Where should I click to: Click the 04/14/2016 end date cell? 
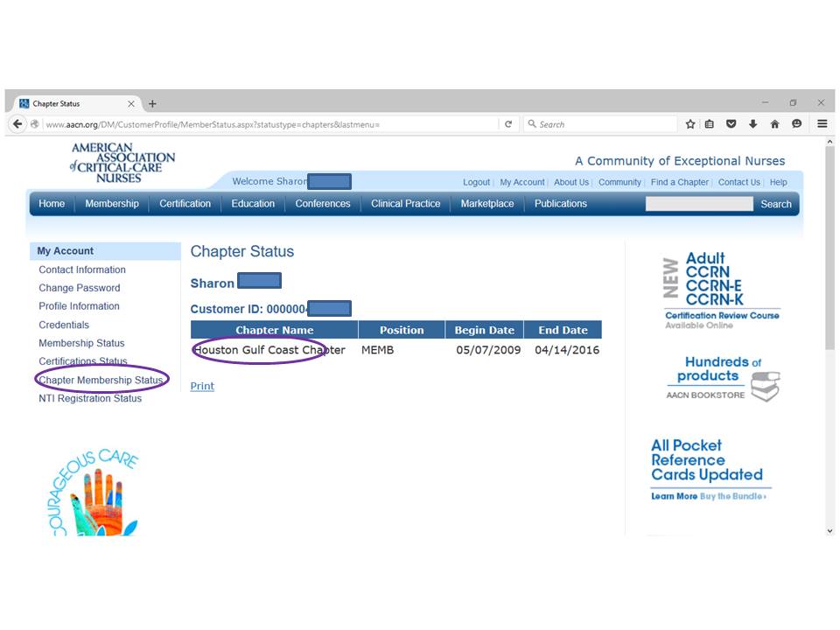[x=567, y=350]
